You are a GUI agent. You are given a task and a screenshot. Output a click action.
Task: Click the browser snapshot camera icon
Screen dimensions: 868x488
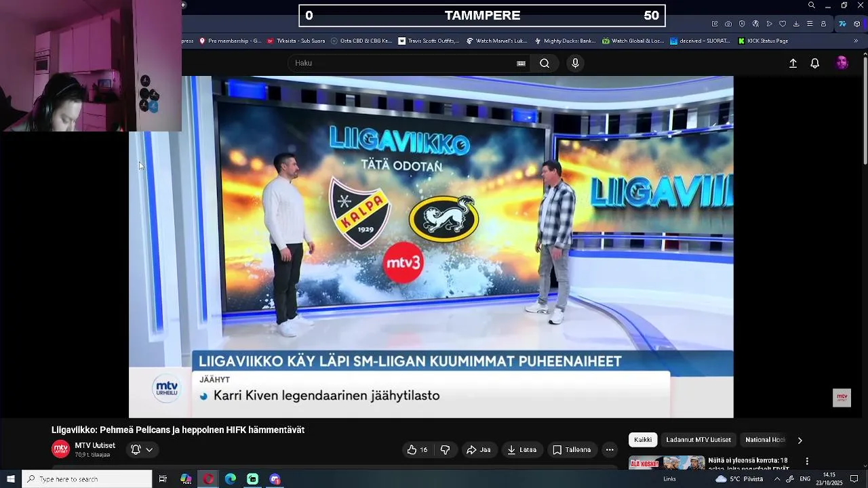coord(728,24)
